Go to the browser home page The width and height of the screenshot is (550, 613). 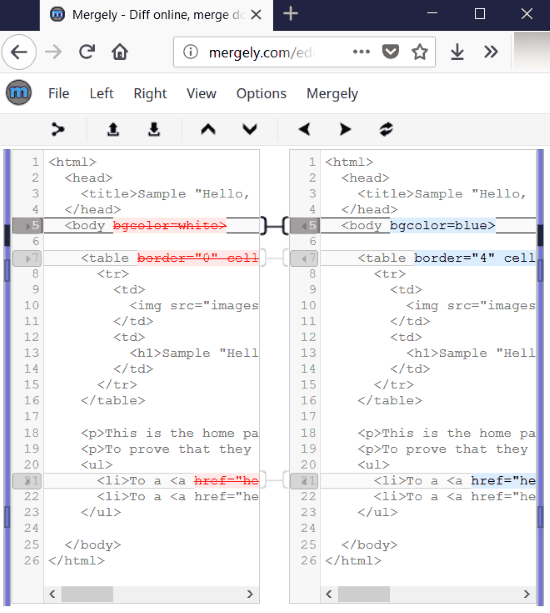coord(120,52)
